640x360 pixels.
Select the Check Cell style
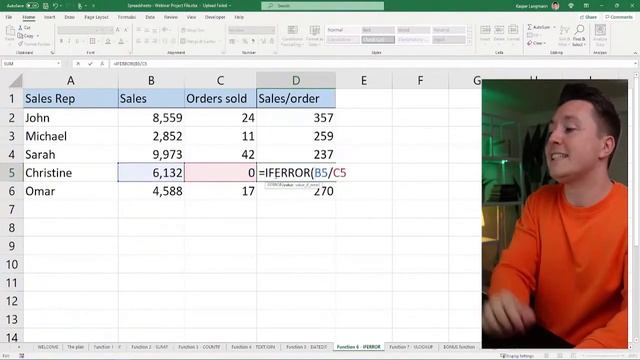(378, 40)
